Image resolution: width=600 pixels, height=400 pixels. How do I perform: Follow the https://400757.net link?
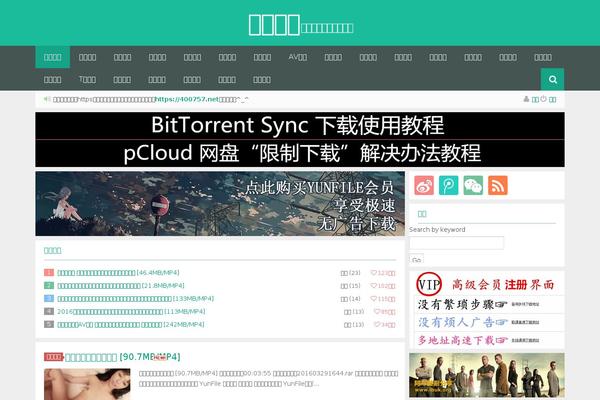(x=187, y=99)
